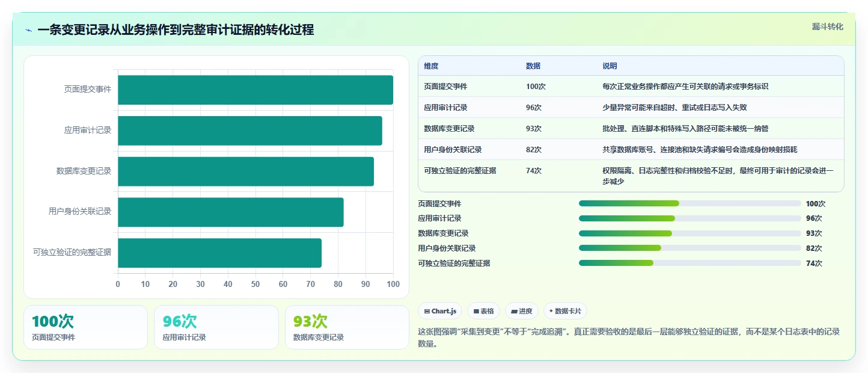The image size is (868, 373).
Task: Click the 82次 progress bar for 用户身份关联记录
Action: pyautogui.click(x=689, y=248)
